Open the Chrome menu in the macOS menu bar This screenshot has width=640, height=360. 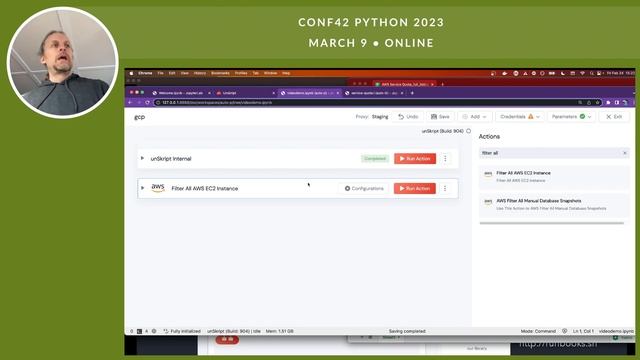pos(145,73)
